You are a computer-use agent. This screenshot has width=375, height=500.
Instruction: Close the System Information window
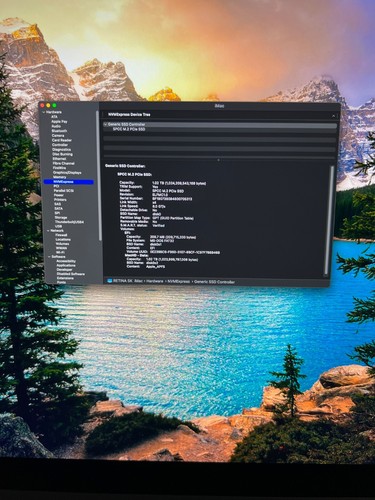(43, 105)
